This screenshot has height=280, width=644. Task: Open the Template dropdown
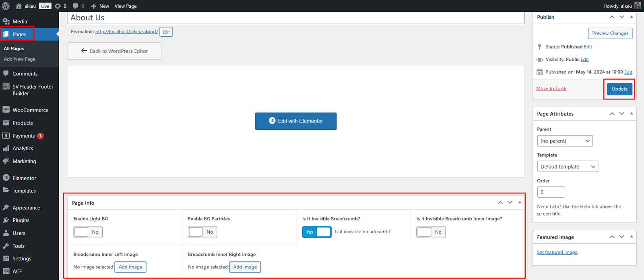click(567, 167)
